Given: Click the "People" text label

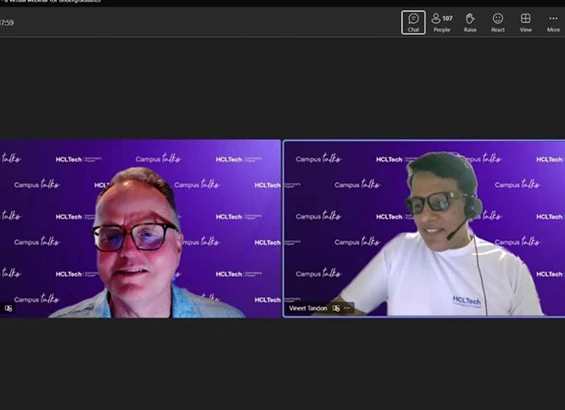Looking at the screenshot, I should click(x=442, y=30).
